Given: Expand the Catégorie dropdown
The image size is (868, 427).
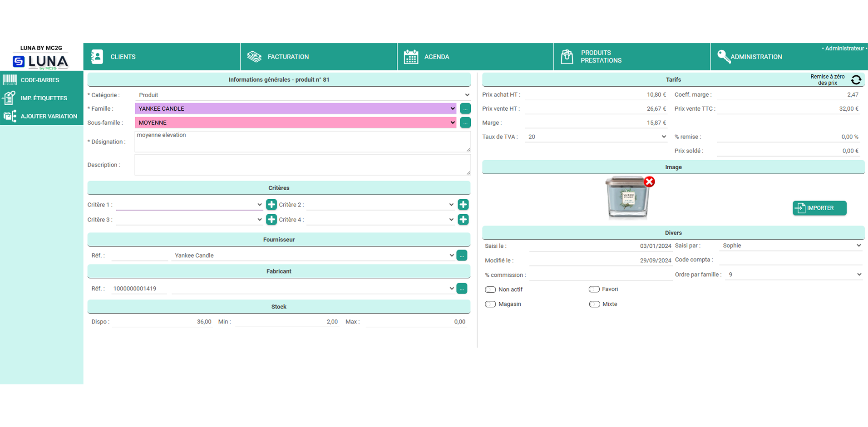Looking at the screenshot, I should coord(303,95).
